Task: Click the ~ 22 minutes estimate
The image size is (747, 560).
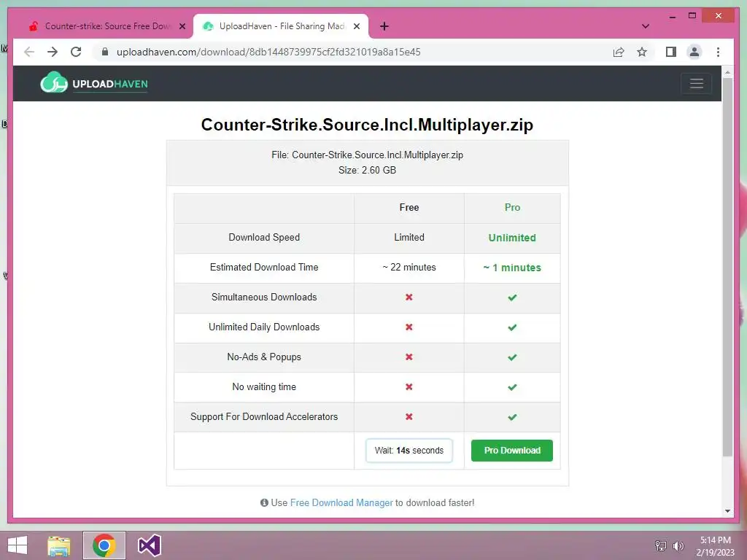Action: tap(409, 267)
